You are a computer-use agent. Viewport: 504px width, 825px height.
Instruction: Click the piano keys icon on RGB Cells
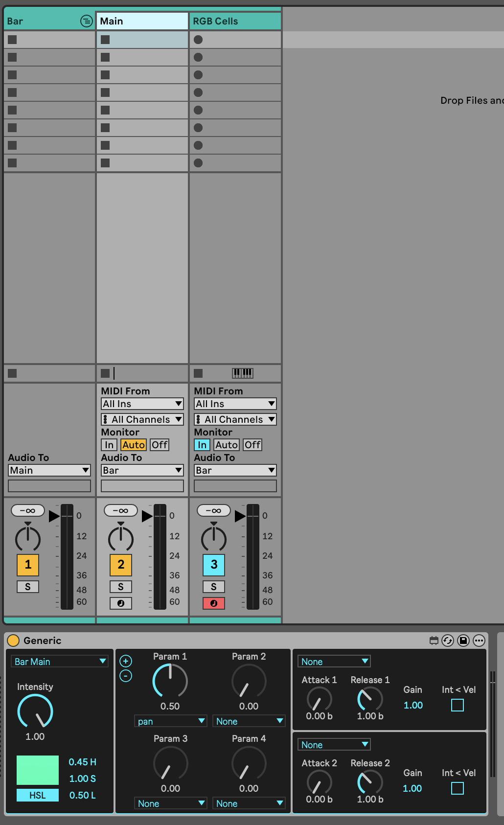click(x=243, y=373)
